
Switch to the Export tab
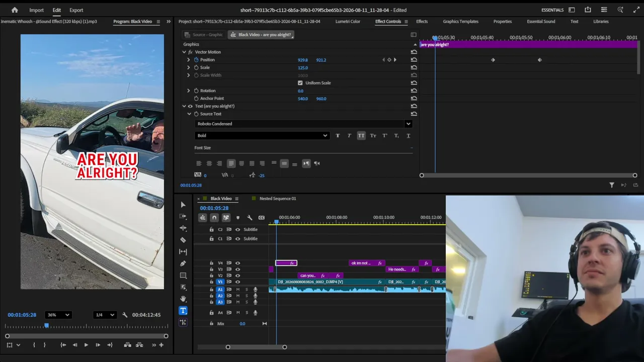[76, 10]
